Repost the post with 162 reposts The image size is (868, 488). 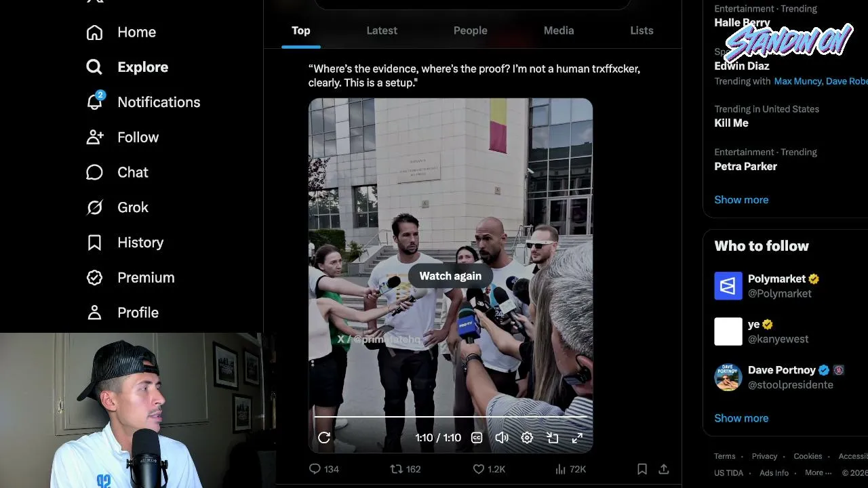pos(405,469)
